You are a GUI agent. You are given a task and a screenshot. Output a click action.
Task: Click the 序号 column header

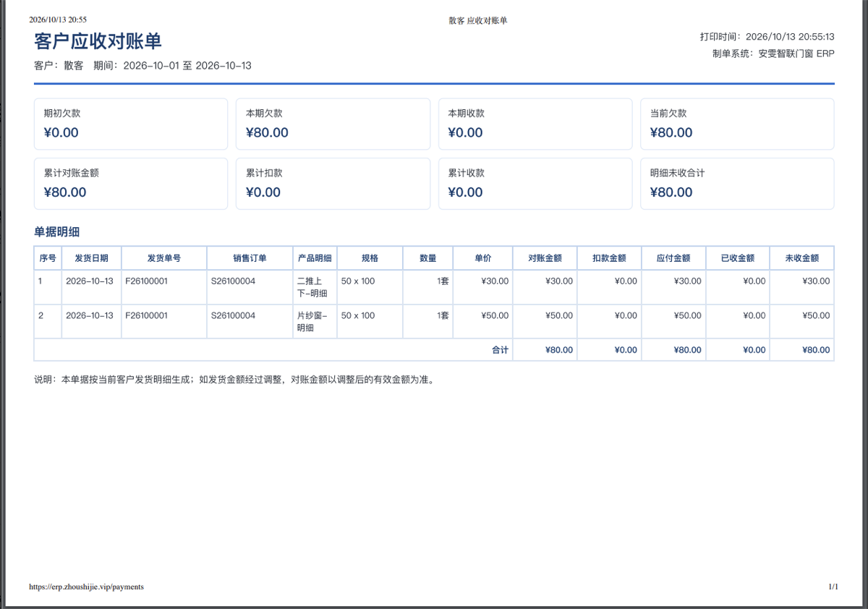click(x=48, y=258)
